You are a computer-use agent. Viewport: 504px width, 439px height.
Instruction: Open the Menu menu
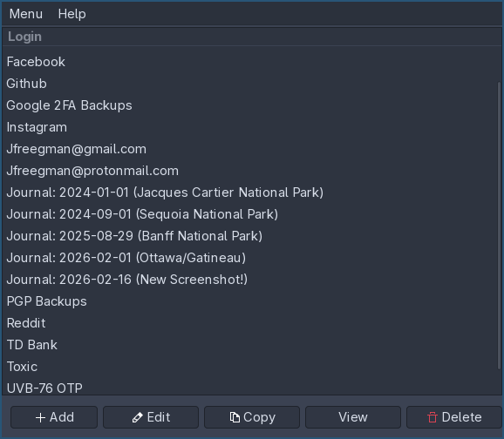click(x=25, y=14)
